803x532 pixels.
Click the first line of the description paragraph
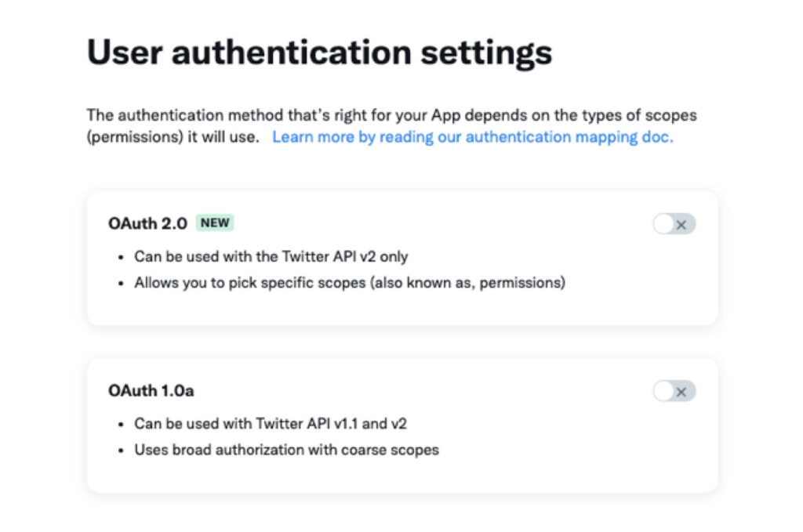[392, 115]
